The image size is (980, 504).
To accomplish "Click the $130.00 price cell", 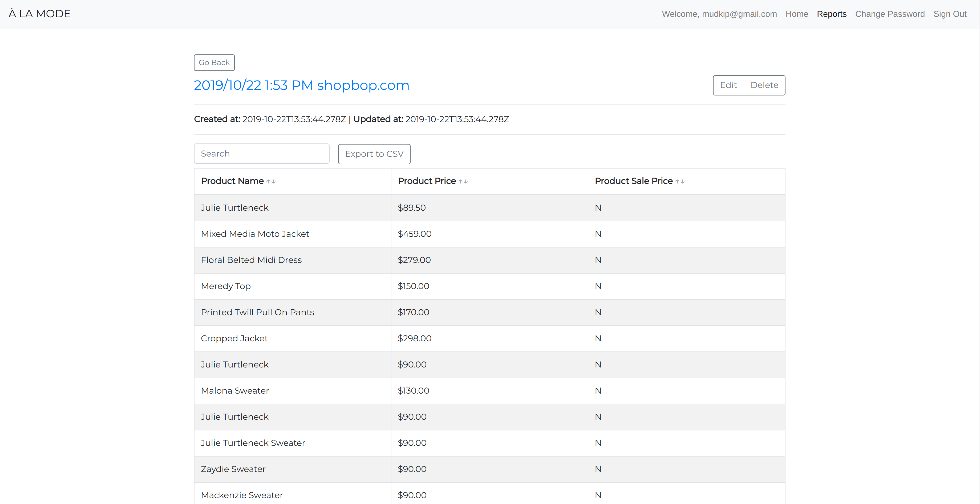I will [489, 391].
